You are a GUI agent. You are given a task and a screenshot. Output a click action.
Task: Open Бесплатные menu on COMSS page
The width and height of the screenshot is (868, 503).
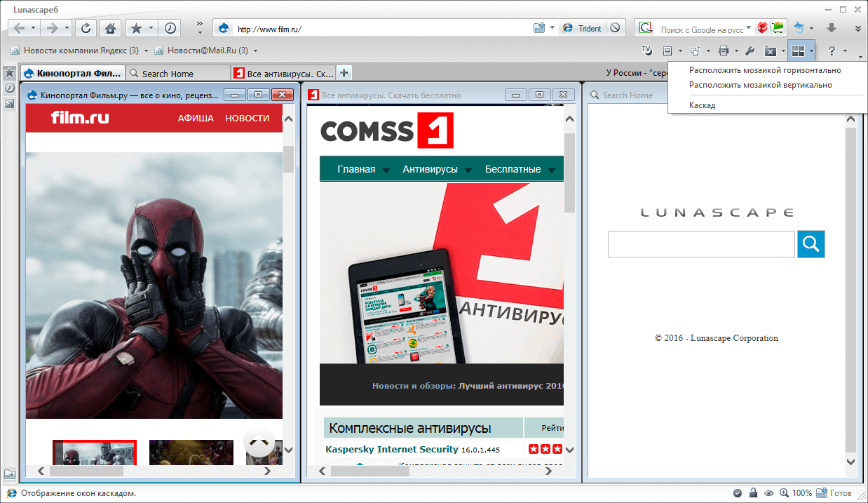tap(520, 169)
